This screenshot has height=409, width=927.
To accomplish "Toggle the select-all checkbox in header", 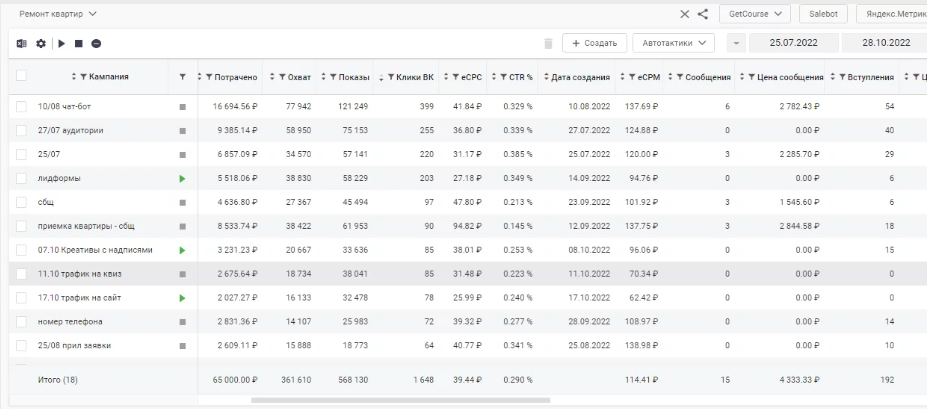I will [x=21, y=76].
